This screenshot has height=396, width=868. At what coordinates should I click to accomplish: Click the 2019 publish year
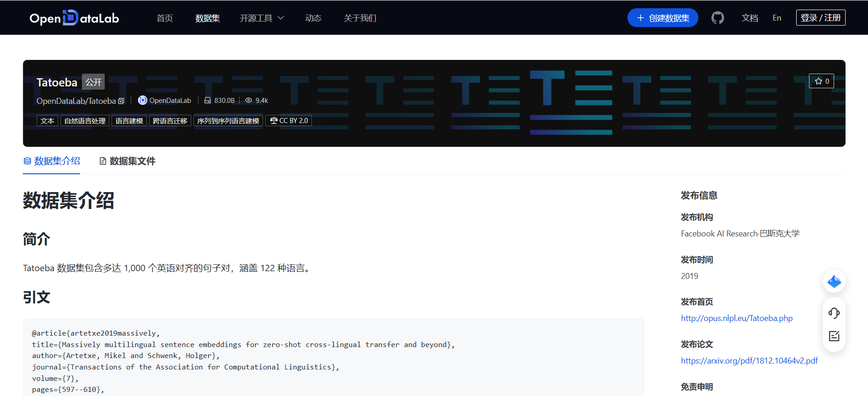coord(690,276)
